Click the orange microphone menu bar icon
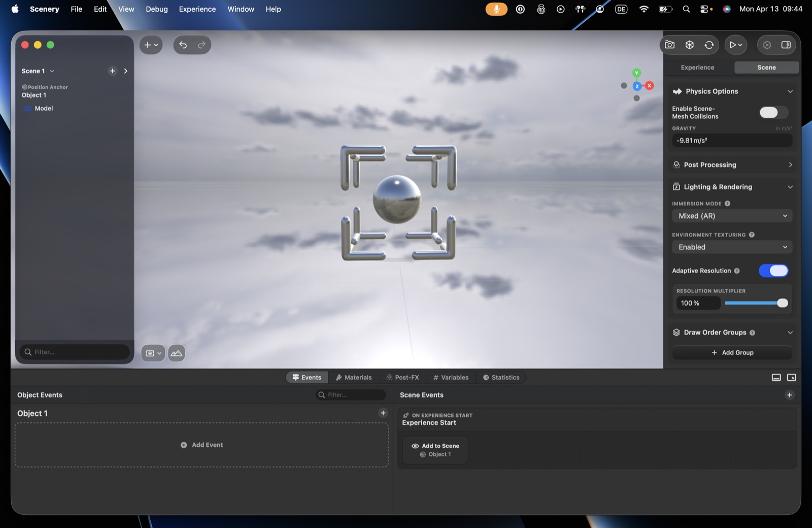 pos(496,9)
